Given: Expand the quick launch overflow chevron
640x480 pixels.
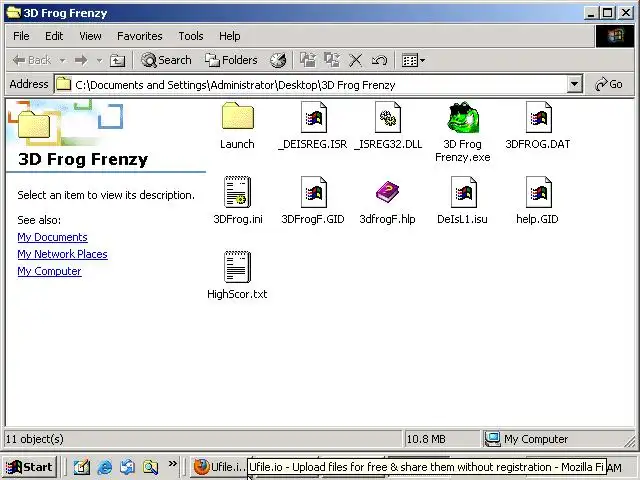Looking at the screenshot, I should tap(173, 463).
